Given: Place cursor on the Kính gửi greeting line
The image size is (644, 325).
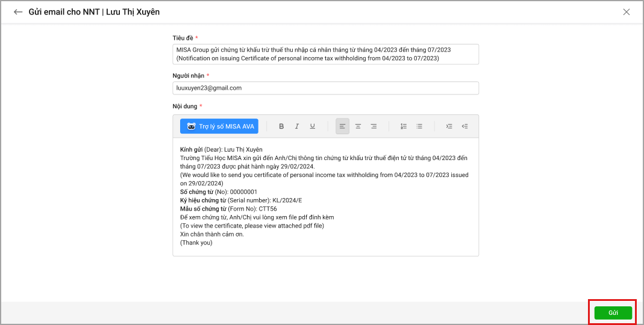Looking at the screenshot, I should pos(221,149).
